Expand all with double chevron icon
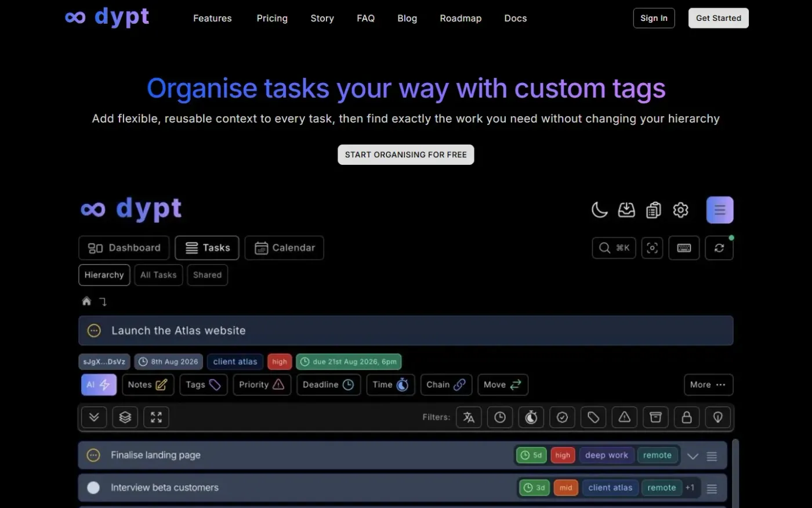Image resolution: width=812 pixels, height=508 pixels. [94, 417]
